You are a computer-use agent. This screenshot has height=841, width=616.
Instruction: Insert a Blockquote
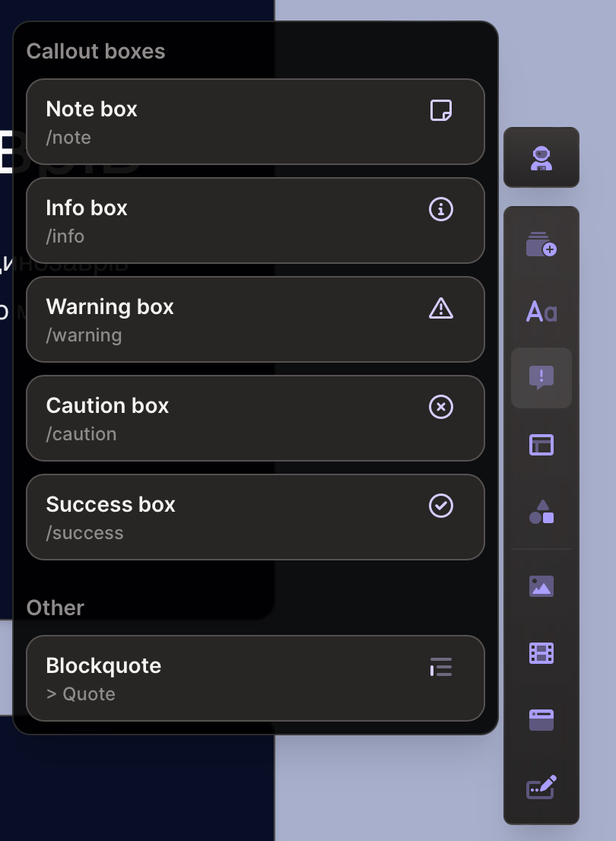pos(228,678)
